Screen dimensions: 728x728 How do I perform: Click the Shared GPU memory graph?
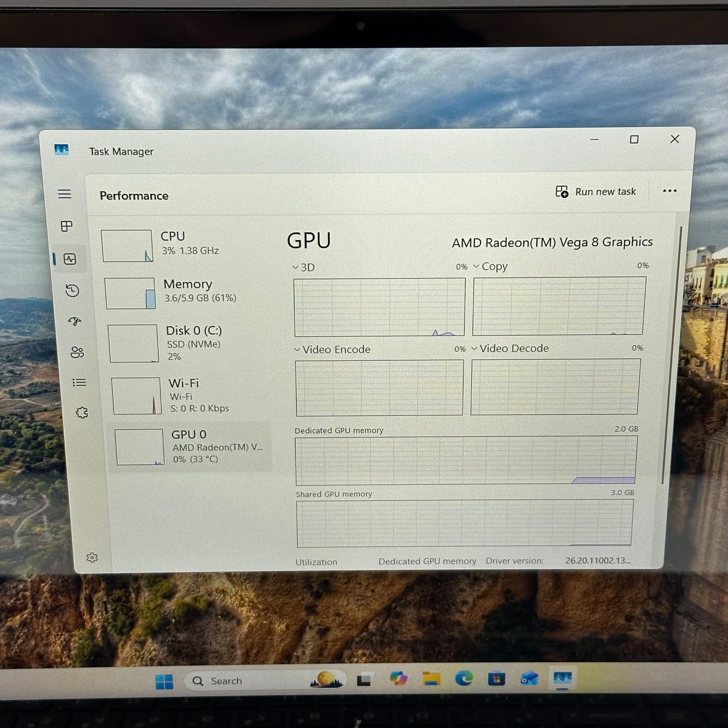coord(465,523)
